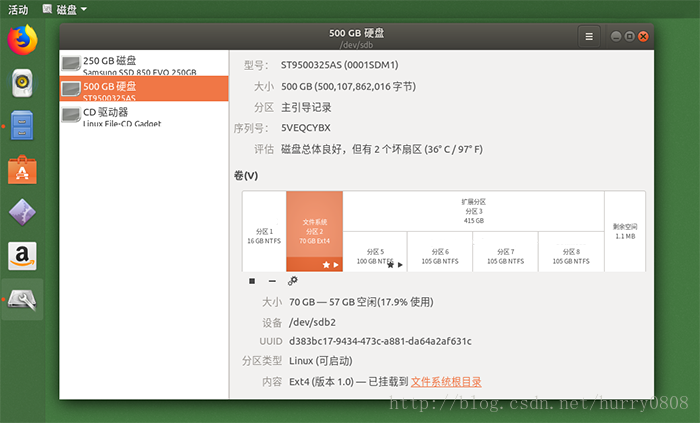The image size is (700, 423).
Task: Select 分区 7 105 GB NTFS volume
Action: pos(506,252)
